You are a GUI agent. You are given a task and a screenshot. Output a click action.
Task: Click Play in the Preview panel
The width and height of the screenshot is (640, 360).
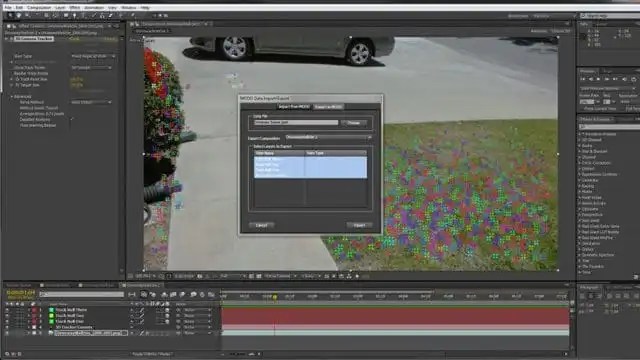click(599, 79)
